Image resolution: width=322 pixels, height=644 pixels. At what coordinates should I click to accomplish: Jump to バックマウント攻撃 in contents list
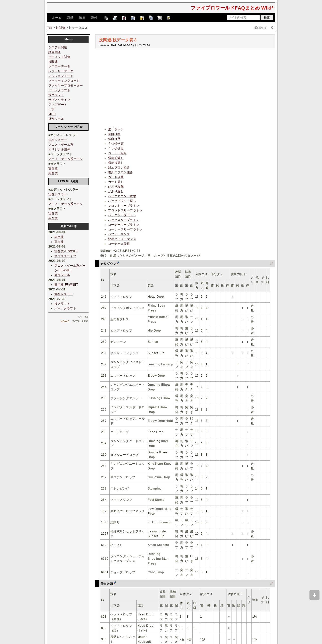tap(122, 196)
